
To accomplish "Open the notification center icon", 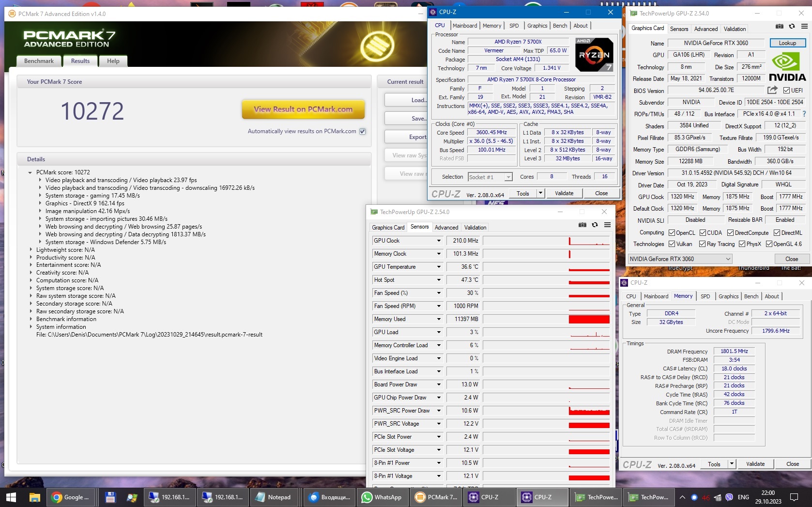I will (794, 497).
